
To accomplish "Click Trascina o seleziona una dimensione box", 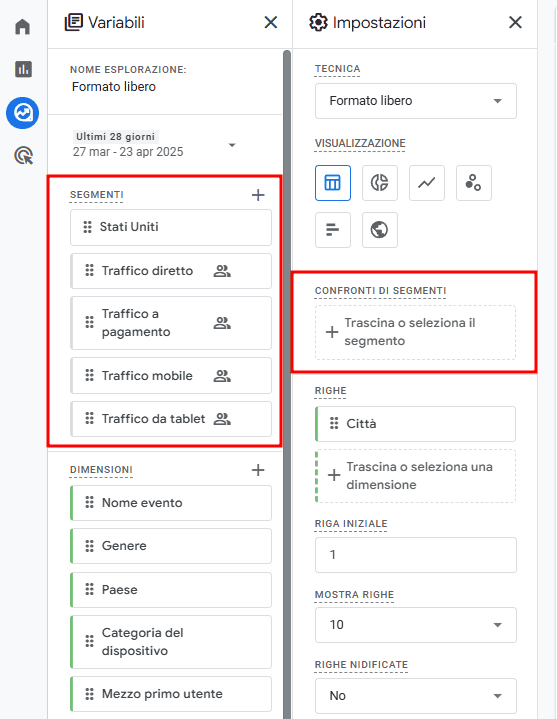I will [416, 476].
